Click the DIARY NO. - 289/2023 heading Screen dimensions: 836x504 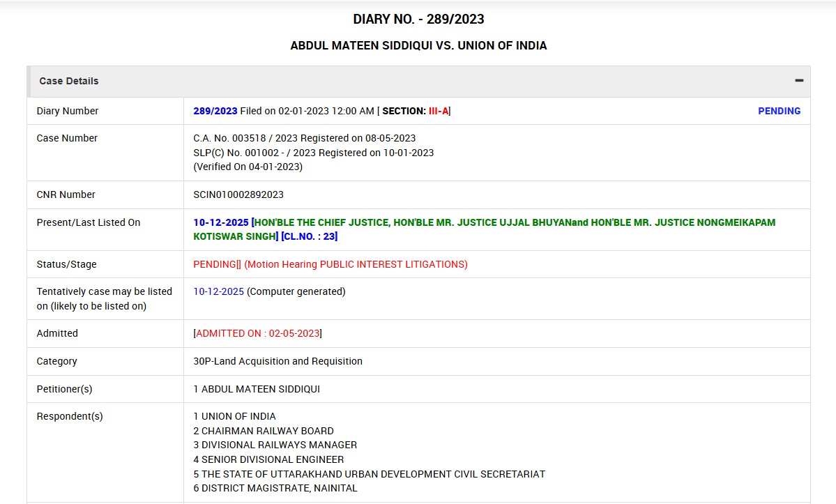418,19
